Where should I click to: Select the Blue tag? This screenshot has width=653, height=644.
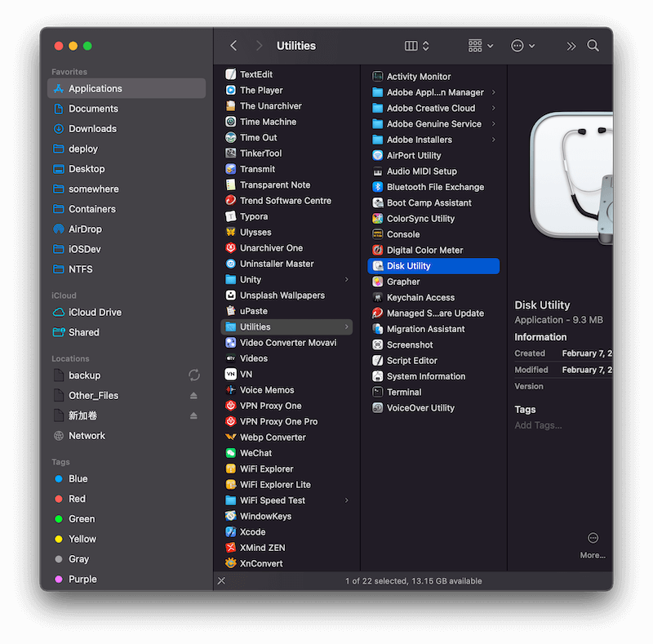coord(127,479)
